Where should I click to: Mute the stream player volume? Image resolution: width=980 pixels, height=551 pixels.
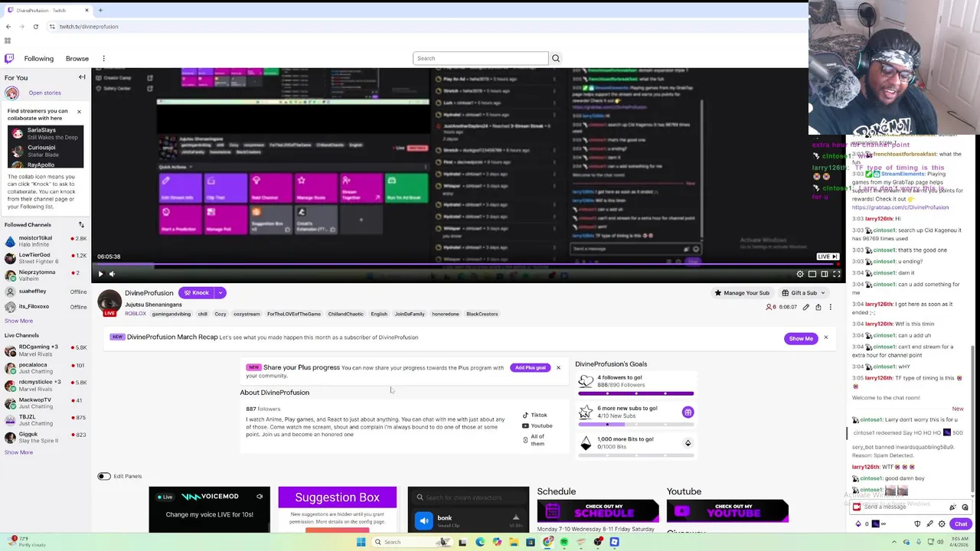[x=112, y=274]
